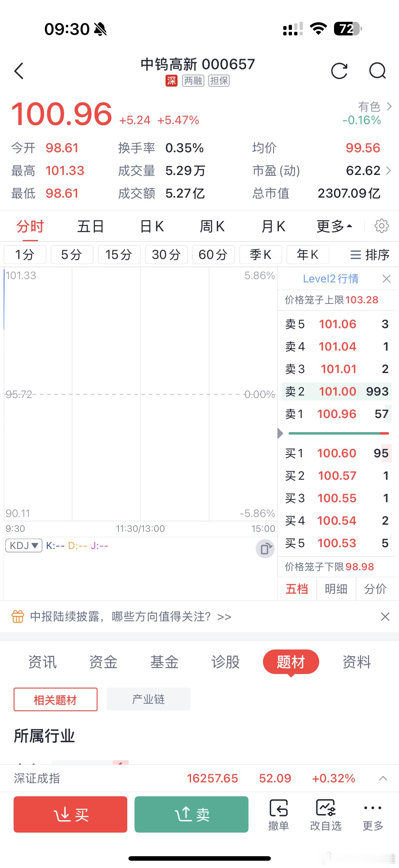Open the 诊股 section tab
This screenshot has height=868, width=399.
225,662
